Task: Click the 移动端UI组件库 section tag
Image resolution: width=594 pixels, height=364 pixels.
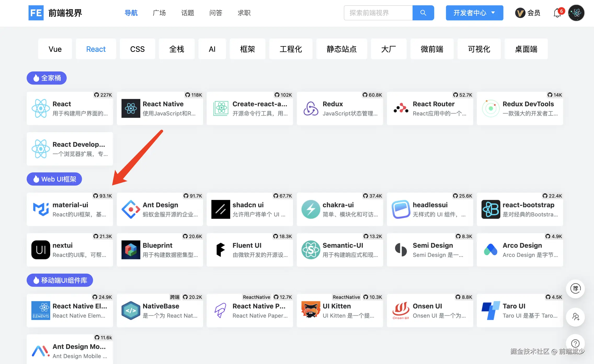Action: (60, 280)
